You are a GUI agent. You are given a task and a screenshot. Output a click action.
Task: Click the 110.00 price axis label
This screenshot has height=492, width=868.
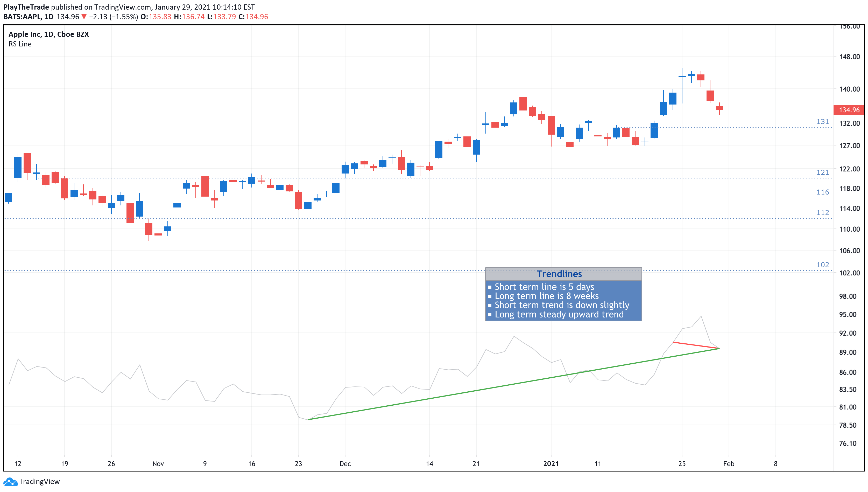pyautogui.click(x=849, y=229)
